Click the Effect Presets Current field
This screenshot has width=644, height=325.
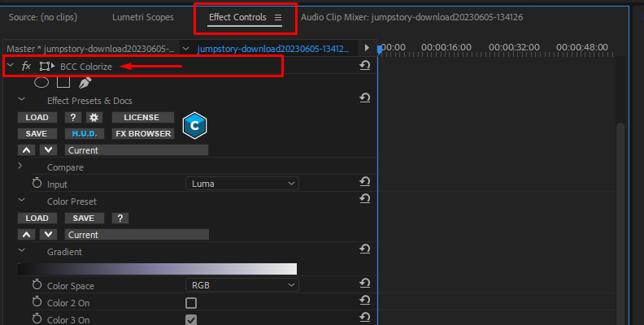(x=137, y=150)
